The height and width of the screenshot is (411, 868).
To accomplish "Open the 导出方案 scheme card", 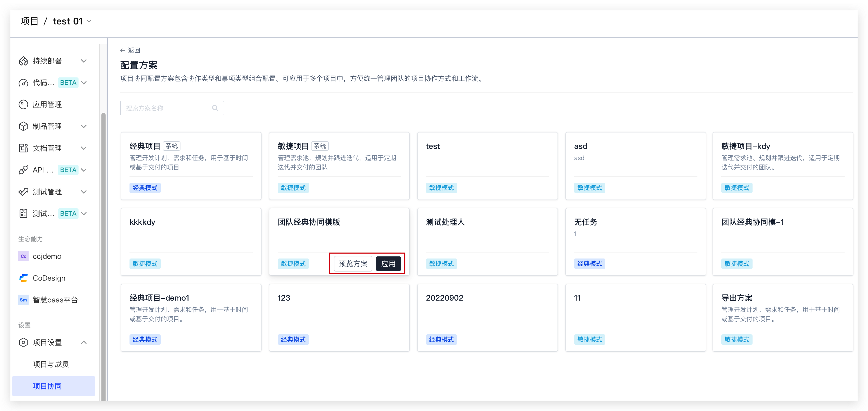I will 783,318.
